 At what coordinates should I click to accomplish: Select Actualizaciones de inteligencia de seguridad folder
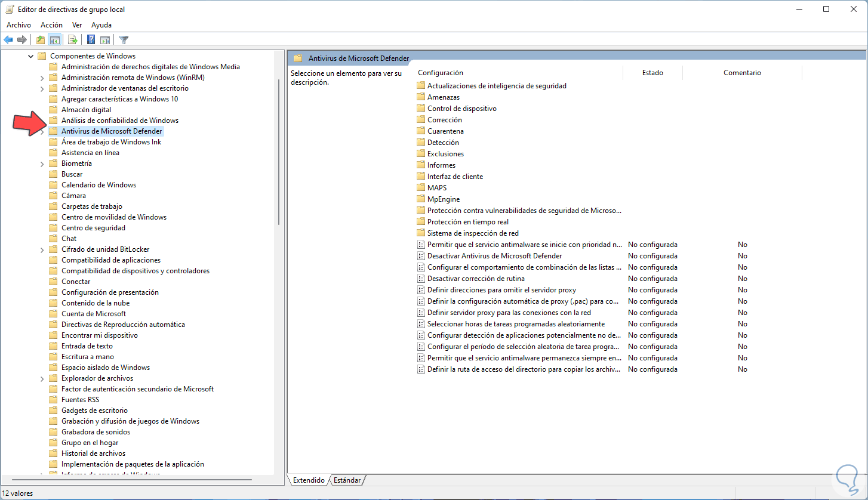[x=497, y=86]
